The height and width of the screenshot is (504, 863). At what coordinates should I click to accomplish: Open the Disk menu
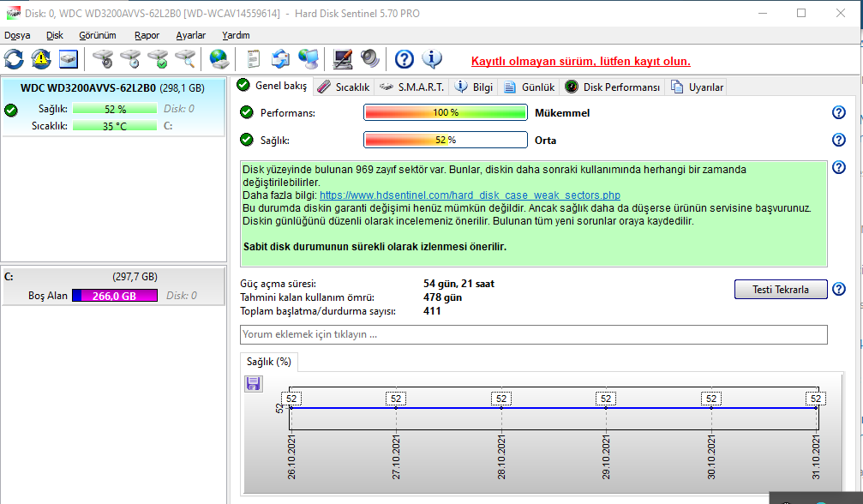tap(55, 35)
